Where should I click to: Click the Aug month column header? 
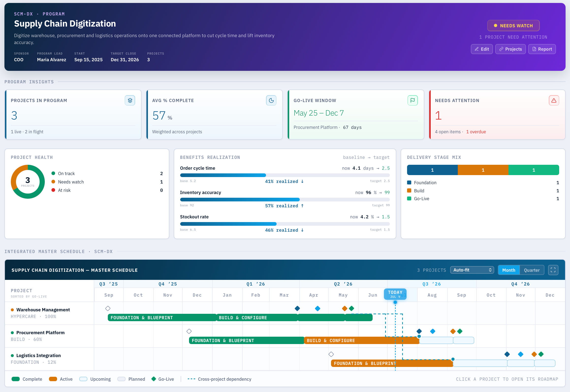432,295
